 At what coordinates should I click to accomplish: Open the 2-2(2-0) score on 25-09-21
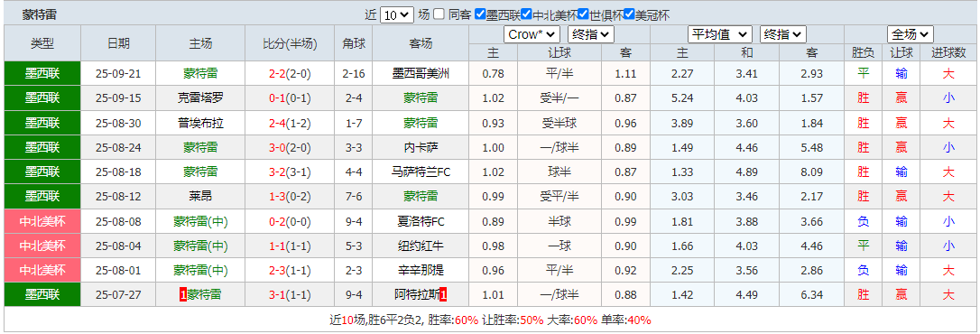[x=290, y=74]
